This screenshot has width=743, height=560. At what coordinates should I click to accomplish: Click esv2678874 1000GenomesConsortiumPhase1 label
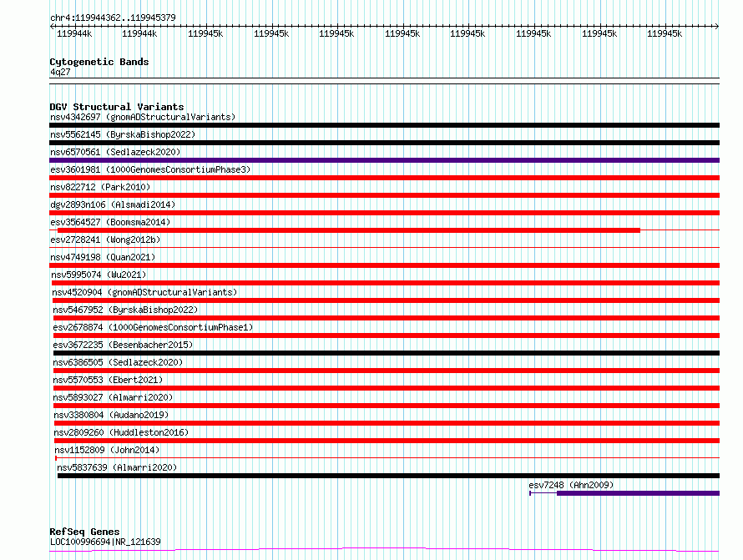pos(153,327)
